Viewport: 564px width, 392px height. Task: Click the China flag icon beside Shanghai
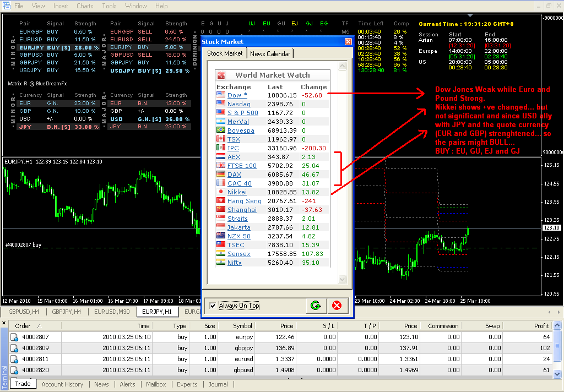coord(221,209)
